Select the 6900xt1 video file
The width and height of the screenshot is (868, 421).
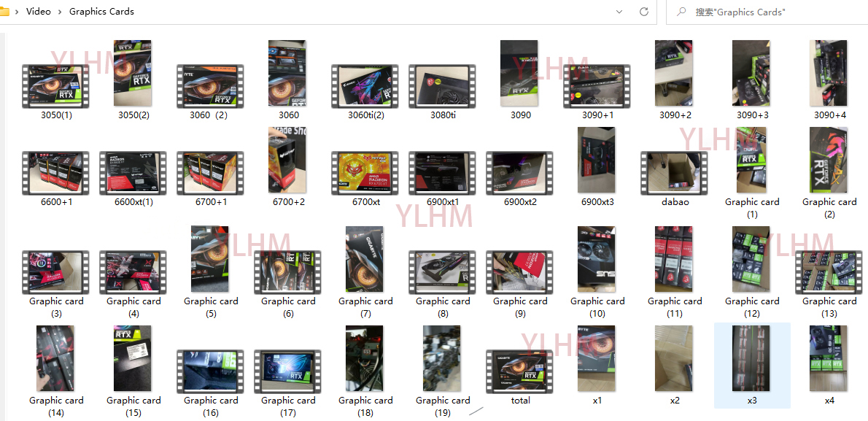(x=442, y=173)
